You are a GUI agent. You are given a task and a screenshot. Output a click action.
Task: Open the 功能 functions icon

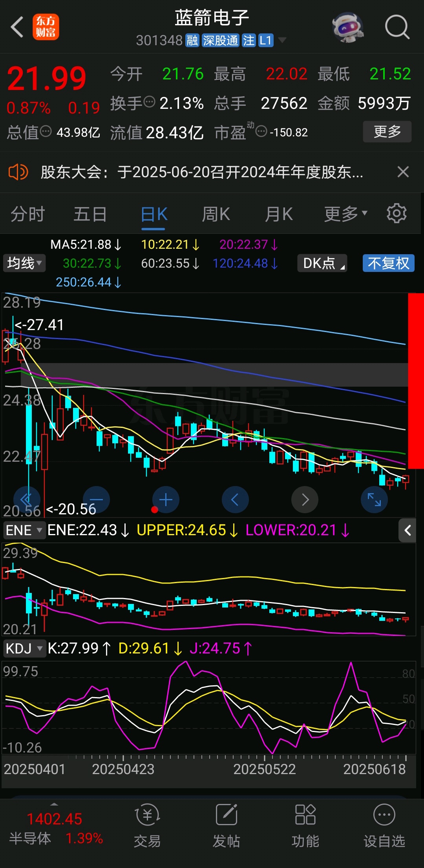(x=305, y=826)
